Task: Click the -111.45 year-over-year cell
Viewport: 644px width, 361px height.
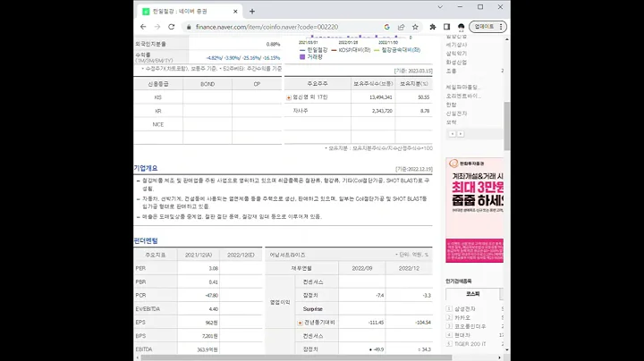Action: (376, 323)
